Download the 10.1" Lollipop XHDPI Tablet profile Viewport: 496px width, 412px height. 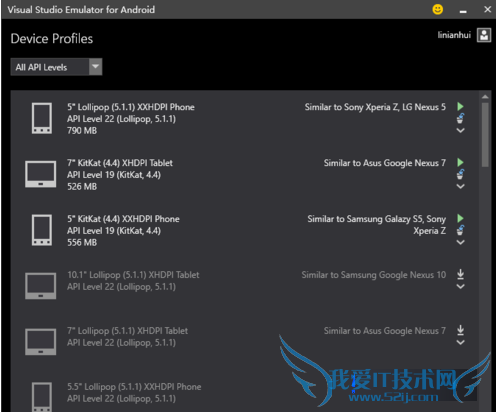(x=460, y=274)
